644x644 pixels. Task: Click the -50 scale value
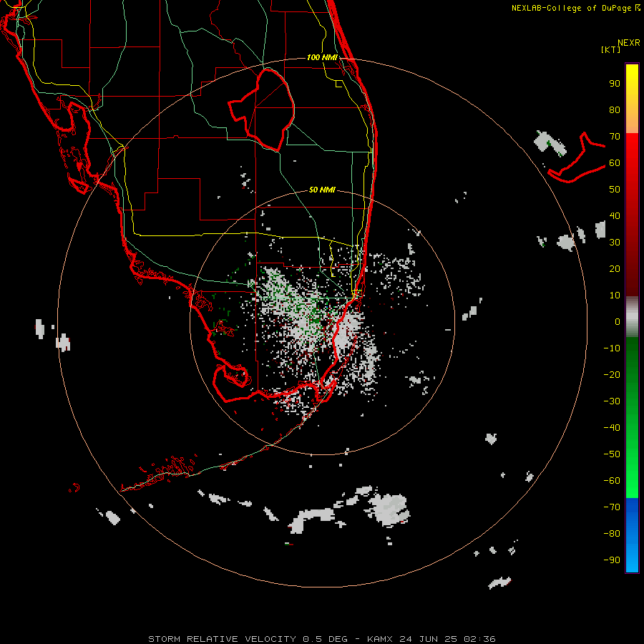click(x=612, y=454)
